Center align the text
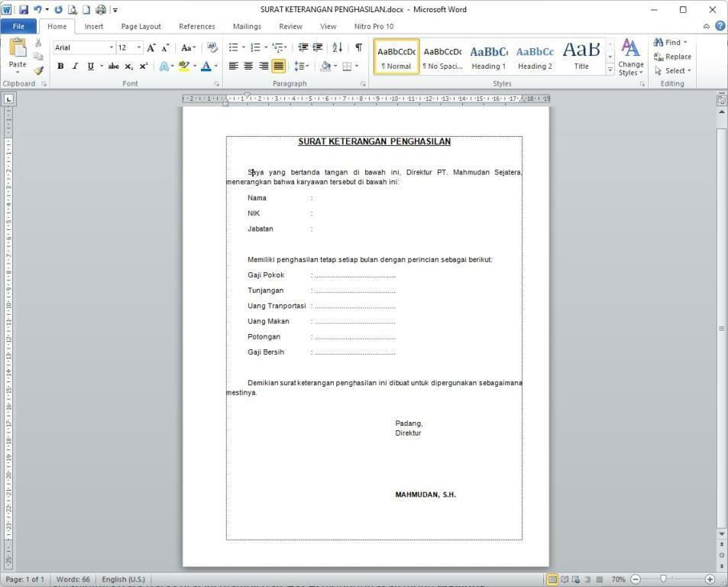 (x=248, y=66)
